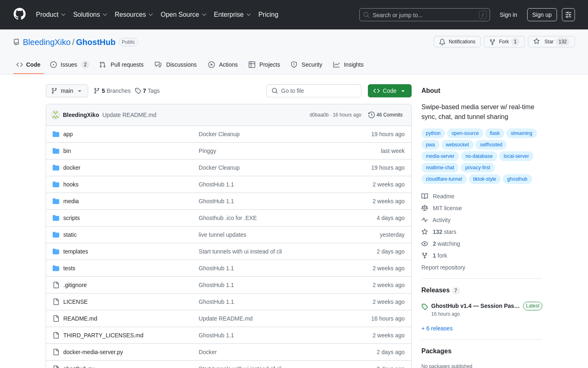Focus the Search or jump to field
The image size is (588, 368).
coord(425,15)
